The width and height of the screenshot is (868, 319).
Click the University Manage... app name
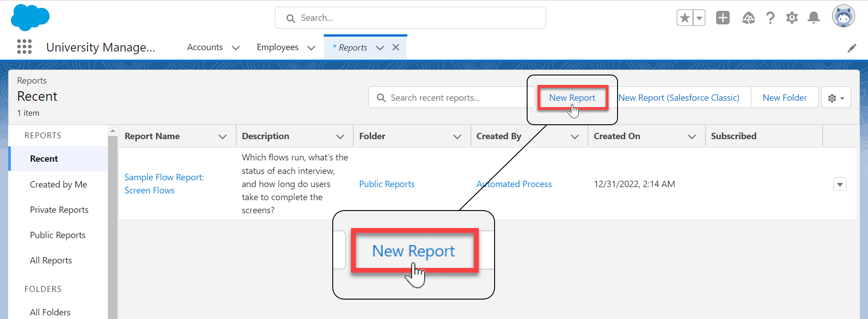pos(100,47)
